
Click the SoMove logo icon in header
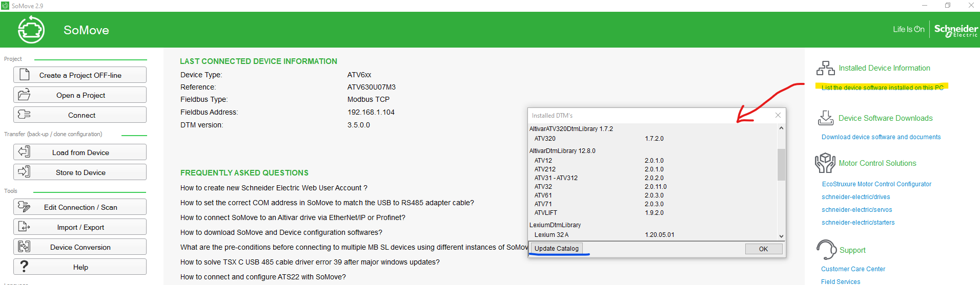coord(31,30)
